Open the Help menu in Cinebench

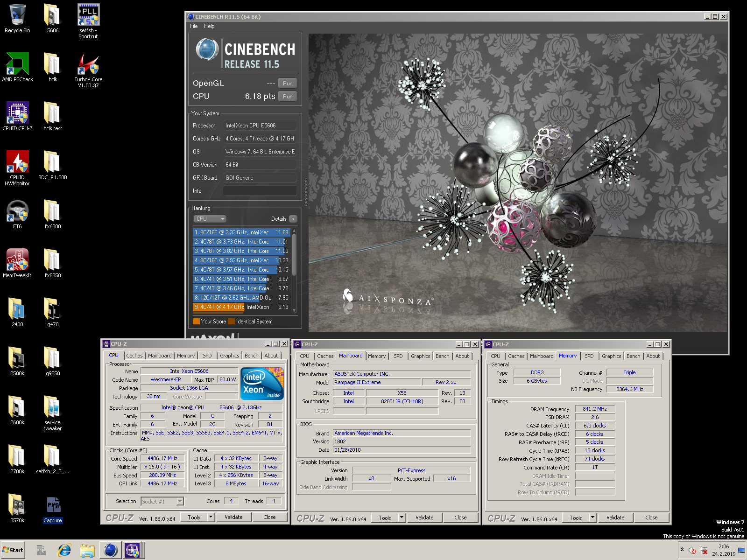coord(209,26)
